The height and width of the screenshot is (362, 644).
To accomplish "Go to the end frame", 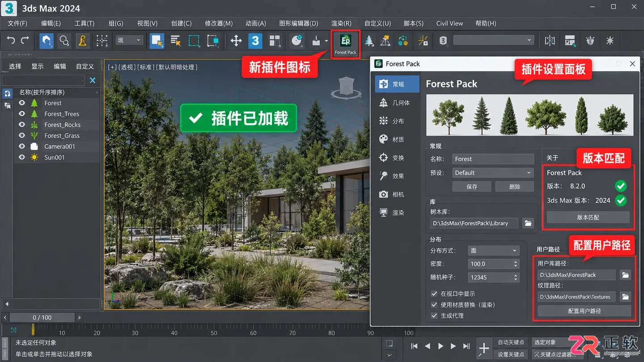I will pos(466,346).
